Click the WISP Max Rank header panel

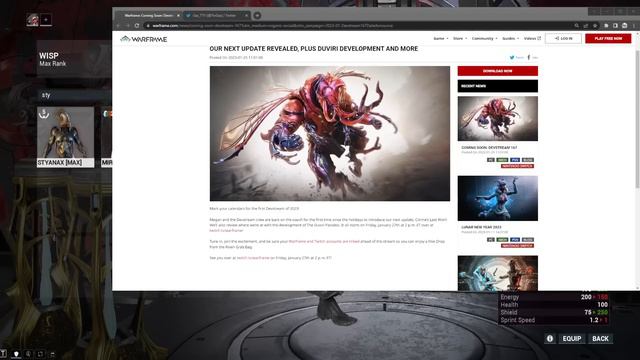pos(74,59)
